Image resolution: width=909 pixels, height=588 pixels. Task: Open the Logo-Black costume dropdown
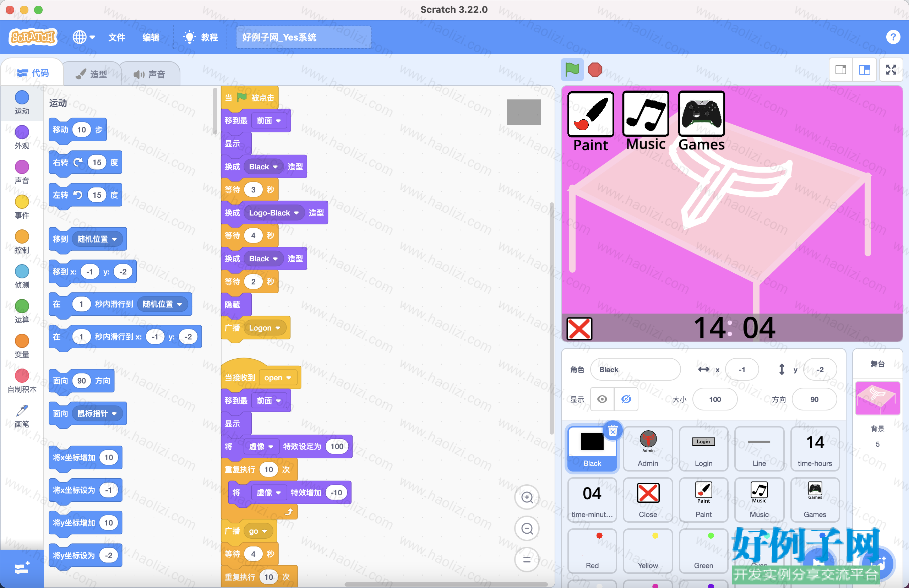273,213
